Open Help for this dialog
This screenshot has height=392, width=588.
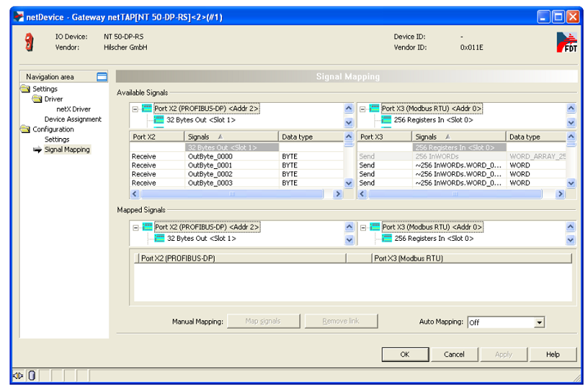point(553,354)
